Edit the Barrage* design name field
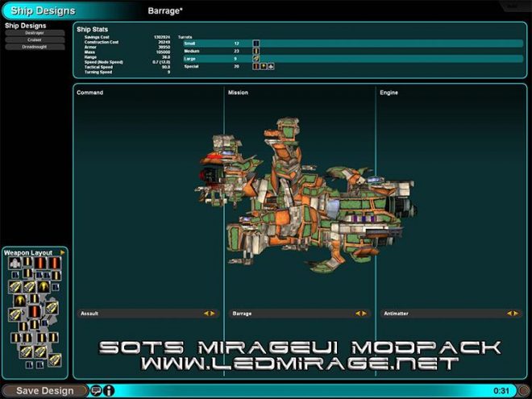The height and width of the screenshot is (399, 532). (x=165, y=10)
